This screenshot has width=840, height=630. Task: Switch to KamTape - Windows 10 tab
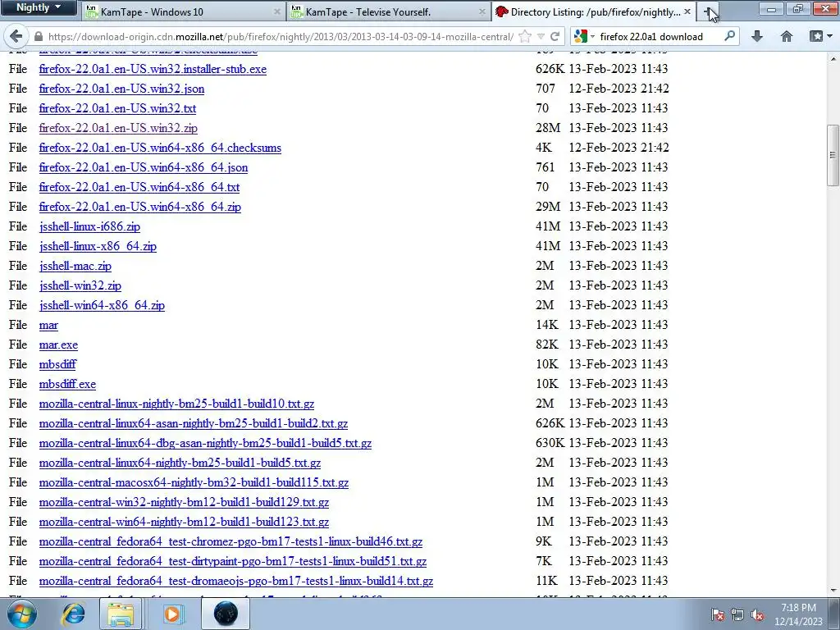[x=184, y=11]
